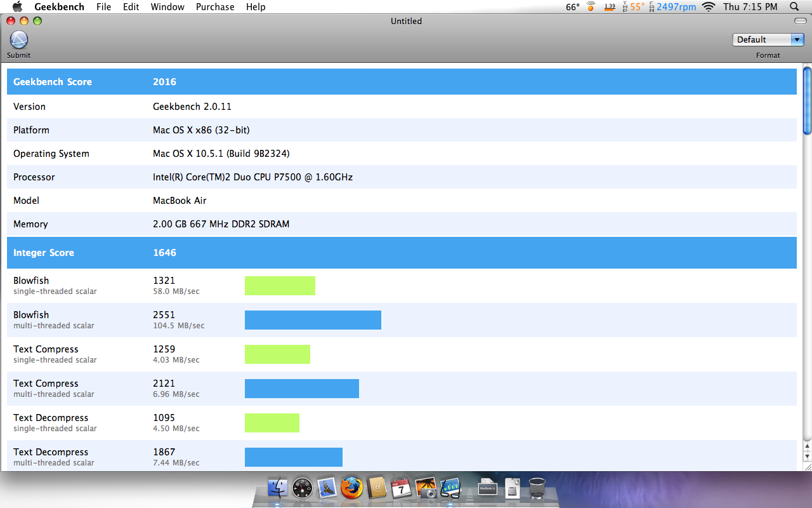
Task: Click the Thu 7:15 PM clock
Action: coord(750,6)
